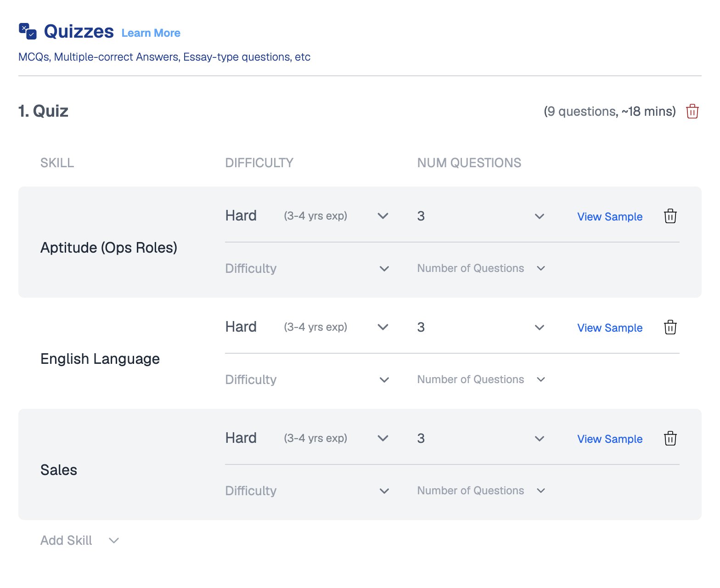Remove the Aptitude (Ops Roles) Hard entry
Screen dimensions: 720x588
click(670, 216)
